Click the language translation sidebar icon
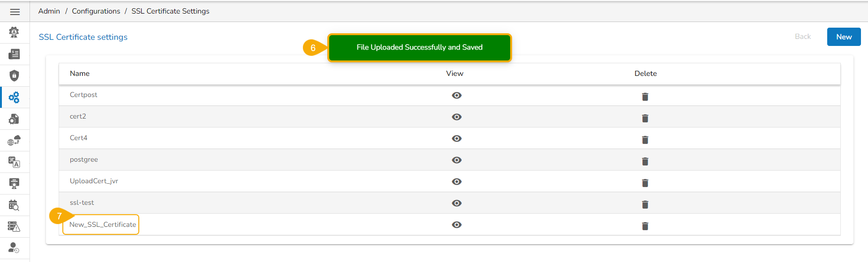This screenshot has height=262, width=868. coord(15,162)
